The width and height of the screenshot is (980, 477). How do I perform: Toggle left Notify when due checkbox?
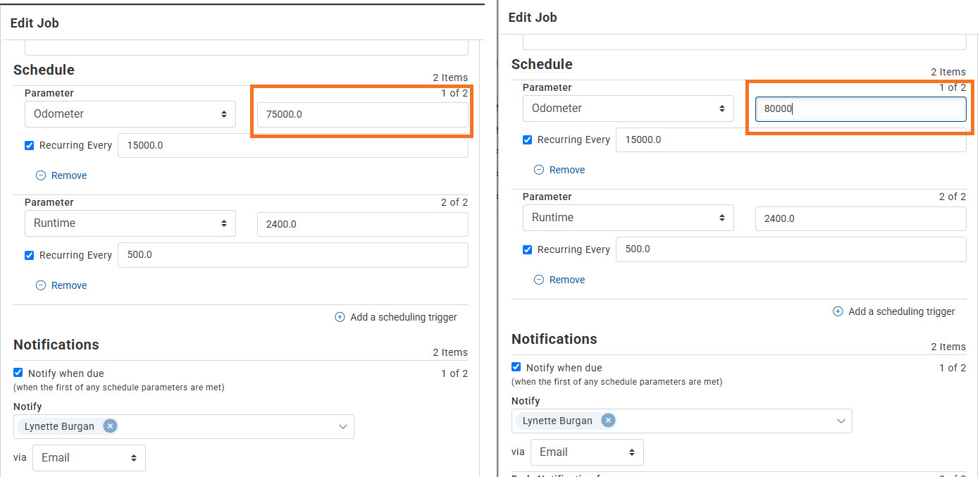click(x=18, y=373)
